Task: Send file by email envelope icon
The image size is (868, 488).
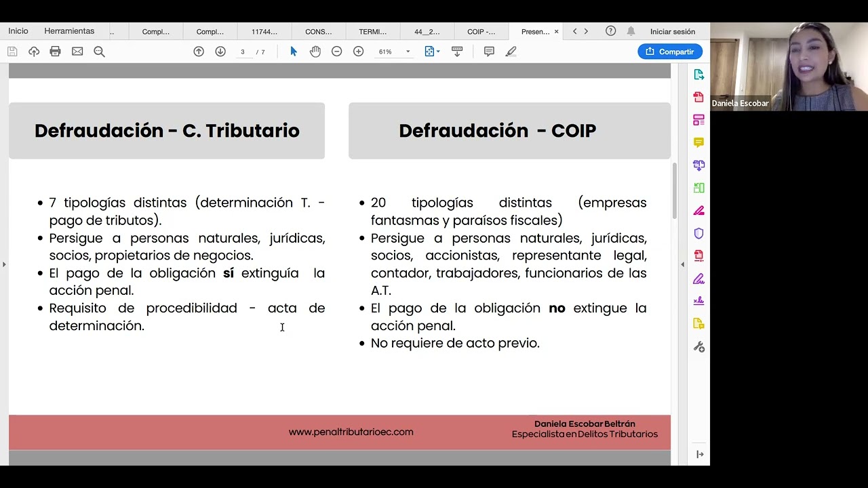Action: pos(77,52)
